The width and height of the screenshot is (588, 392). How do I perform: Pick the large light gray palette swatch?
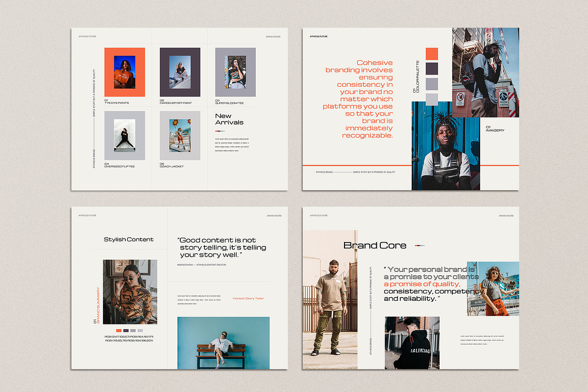pyautogui.click(x=432, y=99)
